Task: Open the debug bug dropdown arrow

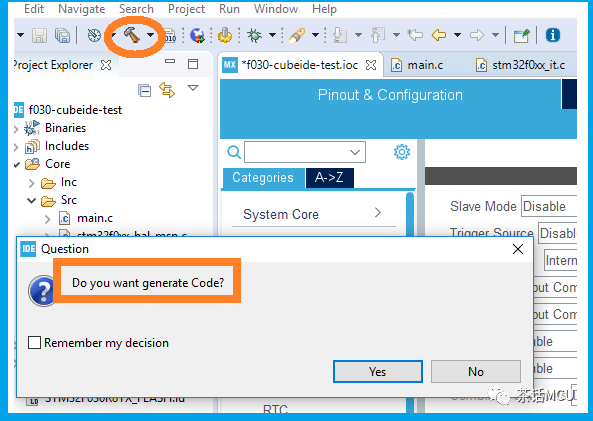Action: [272, 35]
